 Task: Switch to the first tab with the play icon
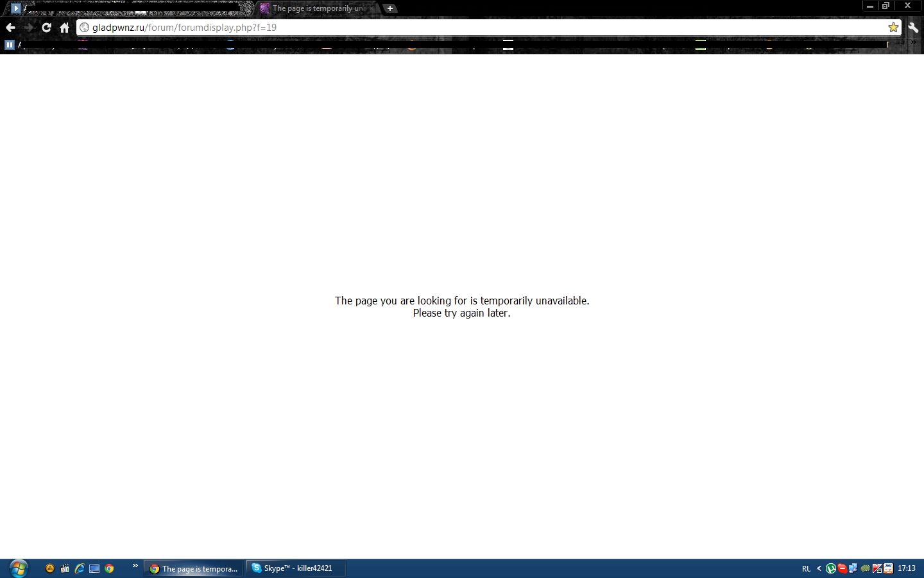click(x=128, y=8)
